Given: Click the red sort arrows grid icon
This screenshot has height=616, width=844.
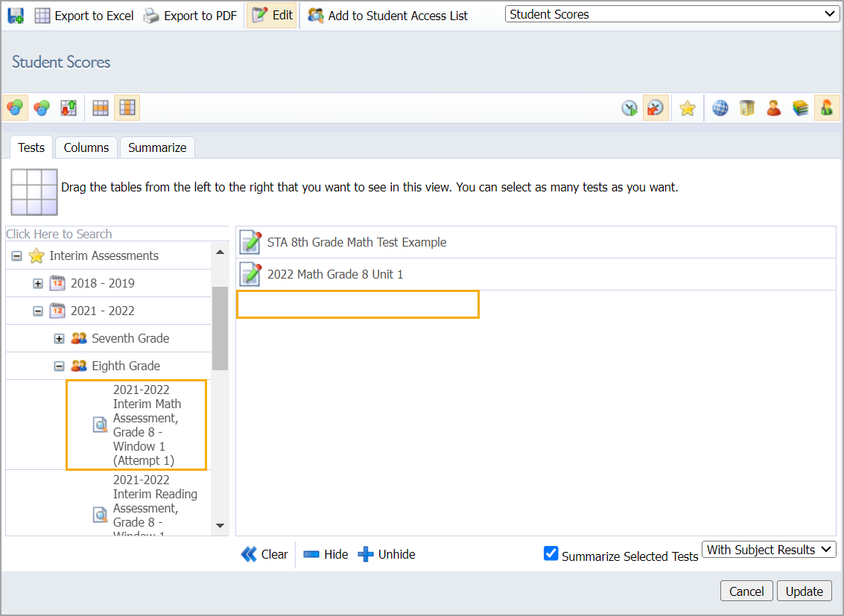Looking at the screenshot, I should tap(69, 109).
